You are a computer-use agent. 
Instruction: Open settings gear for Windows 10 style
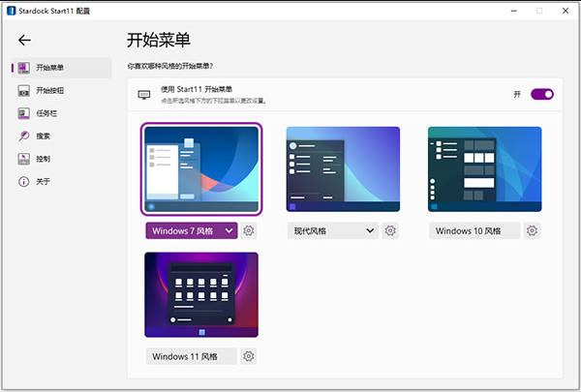click(x=533, y=230)
